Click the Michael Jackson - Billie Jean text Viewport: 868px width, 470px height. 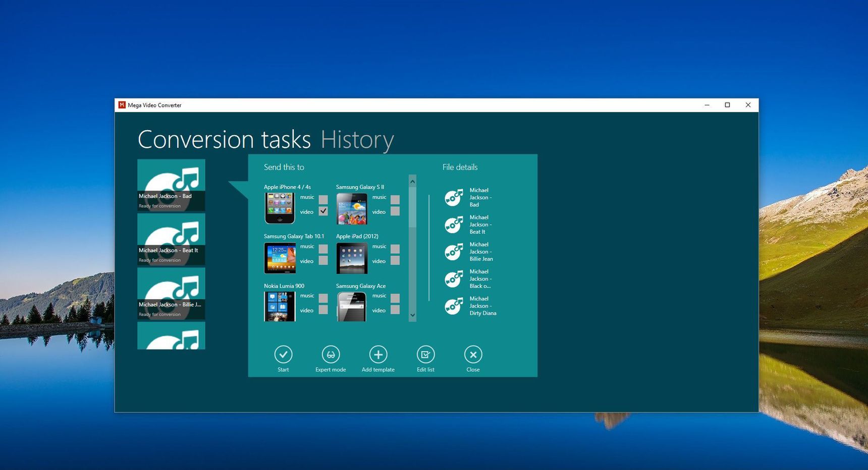(481, 252)
